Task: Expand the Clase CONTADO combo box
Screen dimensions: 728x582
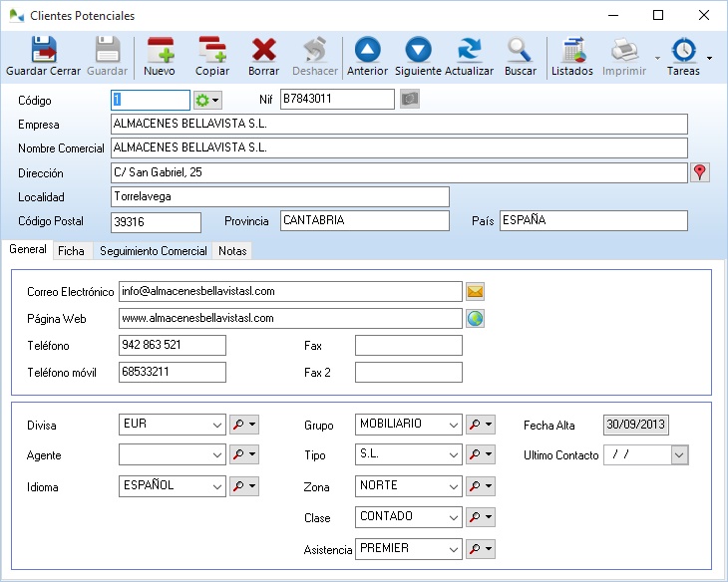Action: (x=453, y=517)
